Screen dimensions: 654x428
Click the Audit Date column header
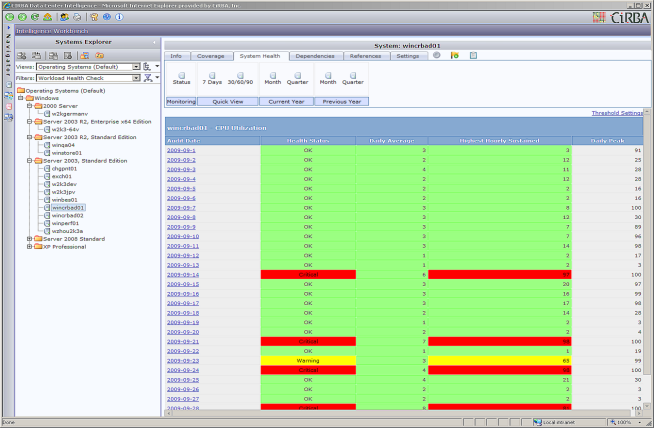click(213, 141)
